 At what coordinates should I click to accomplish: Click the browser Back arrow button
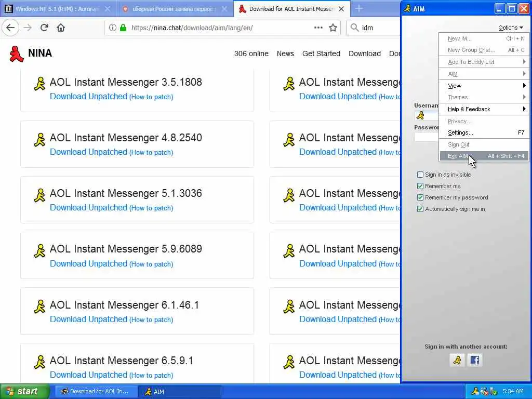click(x=10, y=28)
